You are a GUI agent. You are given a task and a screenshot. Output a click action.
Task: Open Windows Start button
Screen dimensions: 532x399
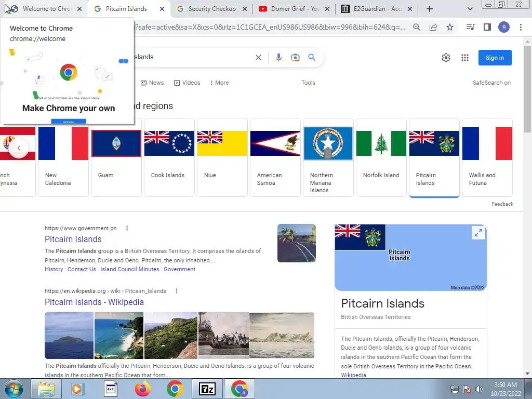point(13,389)
